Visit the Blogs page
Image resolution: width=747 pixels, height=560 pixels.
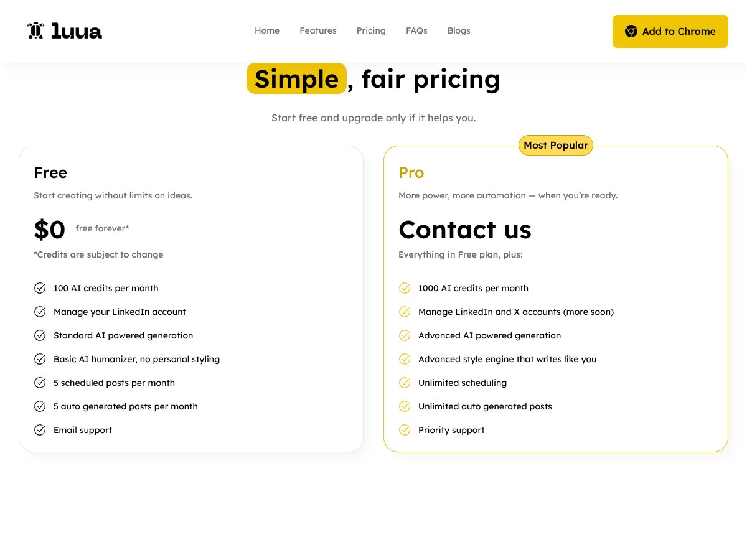459,30
